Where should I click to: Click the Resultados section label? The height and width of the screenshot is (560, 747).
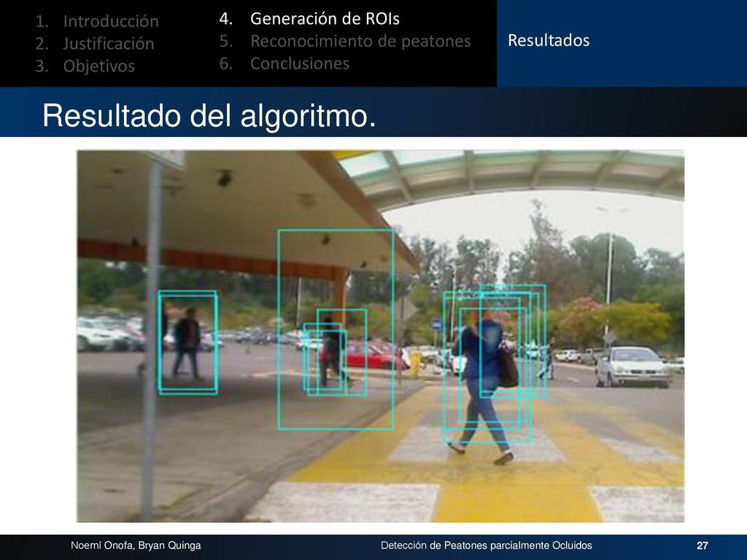click(549, 41)
